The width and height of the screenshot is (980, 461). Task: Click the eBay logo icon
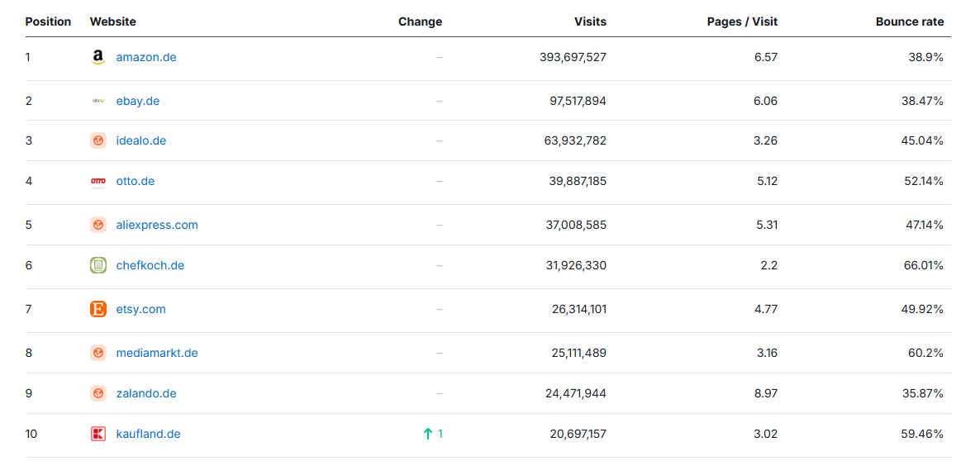98,101
